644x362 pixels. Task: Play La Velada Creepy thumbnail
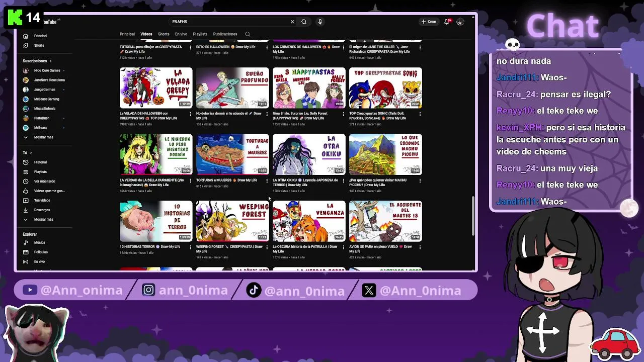(x=156, y=87)
